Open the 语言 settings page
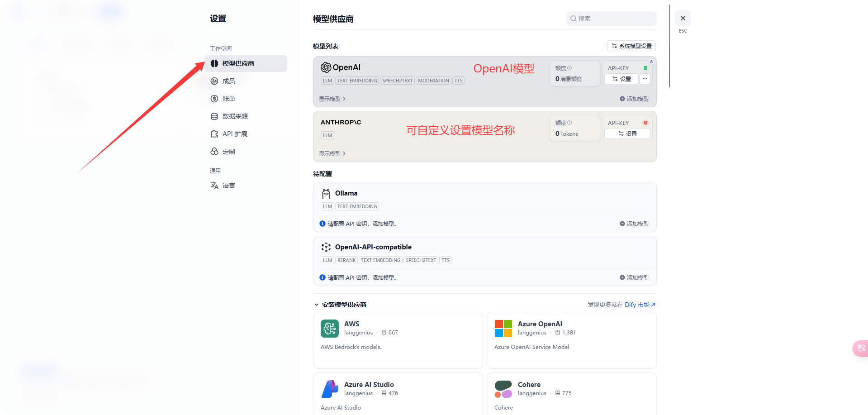The width and height of the screenshot is (868, 415). [228, 186]
